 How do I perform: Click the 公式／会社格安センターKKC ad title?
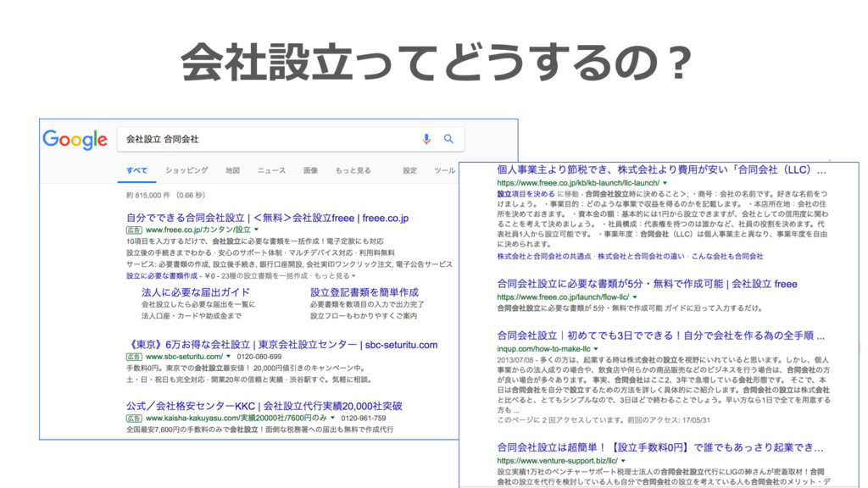(264, 405)
